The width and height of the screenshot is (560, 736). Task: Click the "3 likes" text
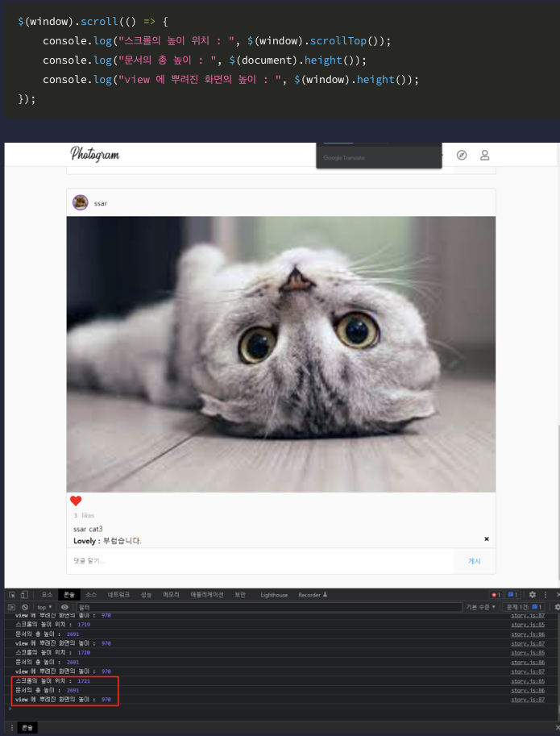(x=84, y=515)
